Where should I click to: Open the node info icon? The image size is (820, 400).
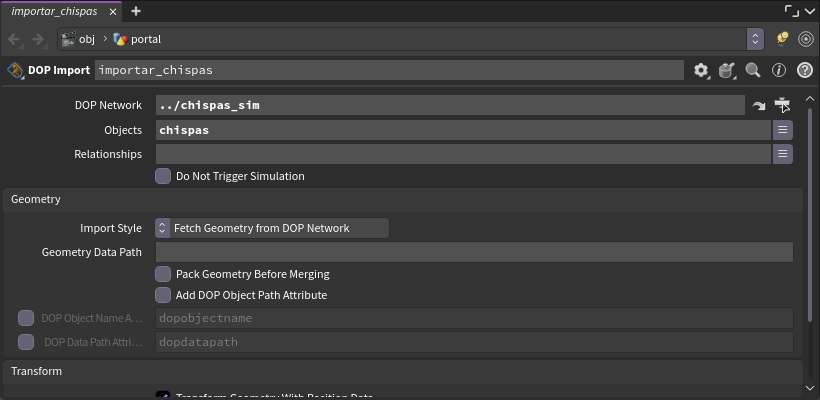[779, 70]
